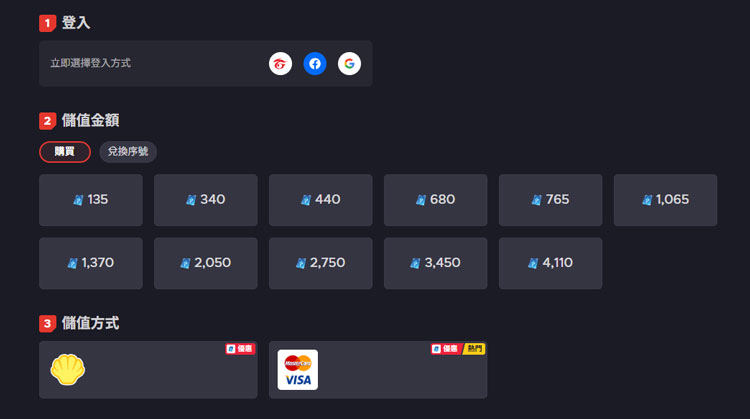The width and height of the screenshot is (750, 419).
Task: Log in with the Google icon
Action: click(x=349, y=64)
